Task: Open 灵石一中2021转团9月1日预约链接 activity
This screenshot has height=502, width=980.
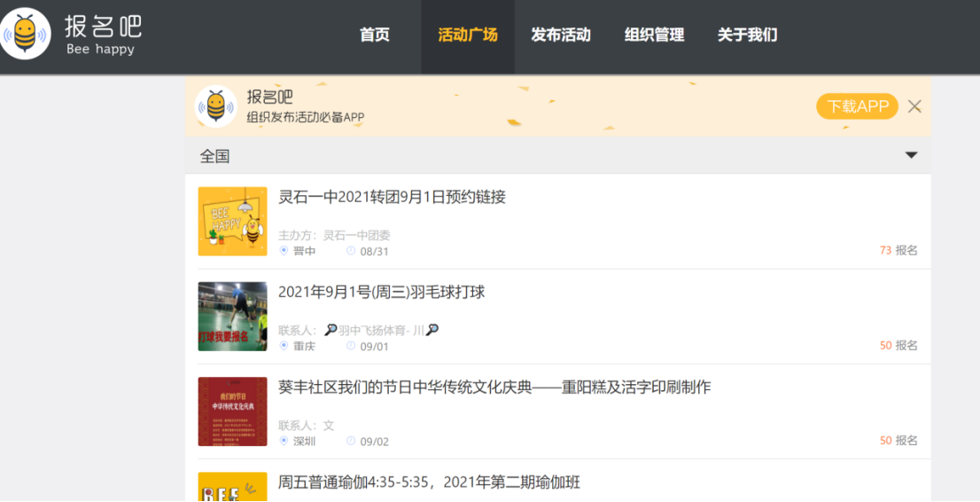Action: [x=392, y=197]
